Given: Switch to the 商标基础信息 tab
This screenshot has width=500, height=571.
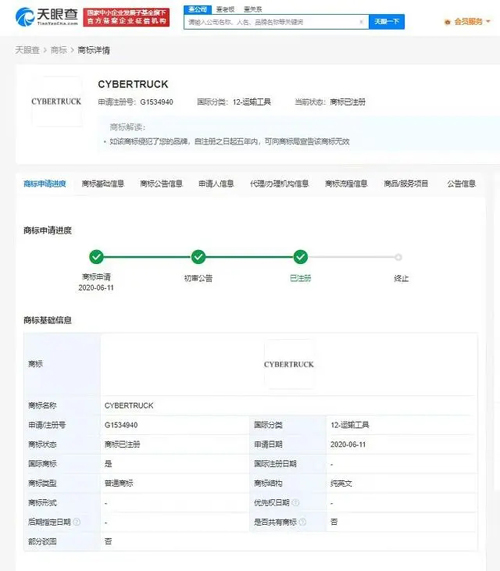Looking at the screenshot, I should click(x=103, y=184).
